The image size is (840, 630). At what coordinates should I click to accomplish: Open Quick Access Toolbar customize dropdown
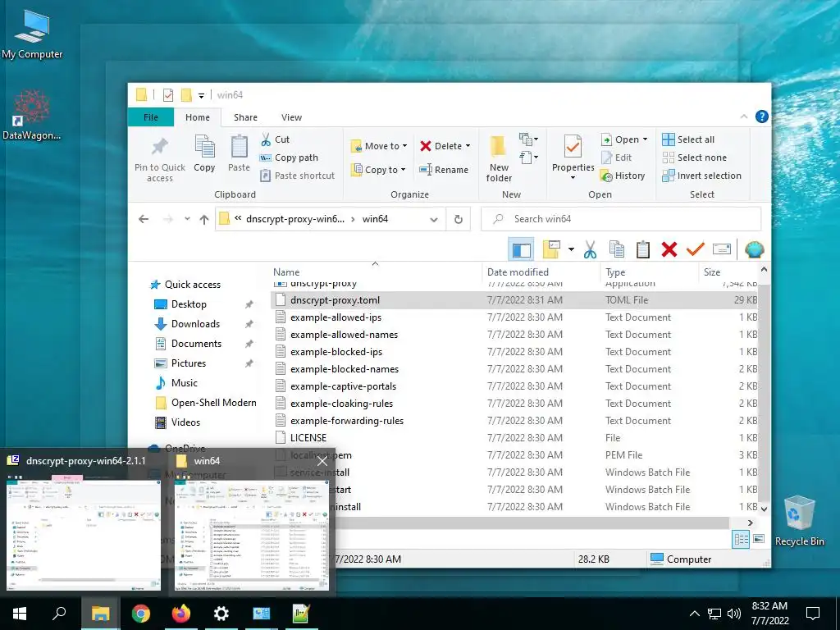tap(202, 96)
